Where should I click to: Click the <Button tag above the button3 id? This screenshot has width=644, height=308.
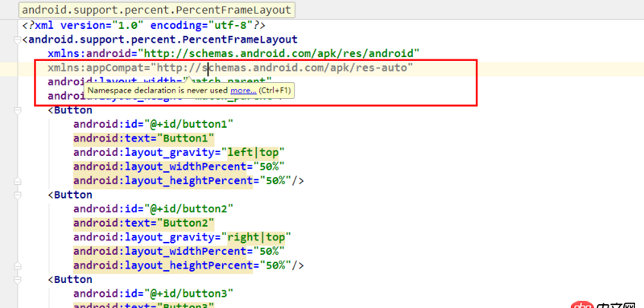[70, 279]
